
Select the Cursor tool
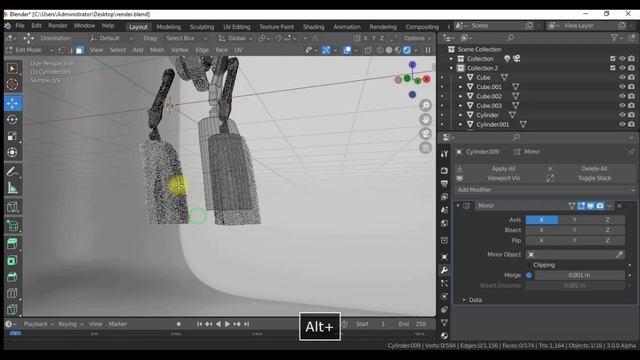[12, 84]
